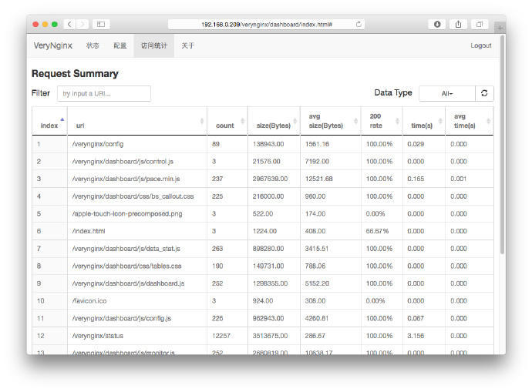Sort by the 200 rate column

pyautogui.click(x=382, y=121)
